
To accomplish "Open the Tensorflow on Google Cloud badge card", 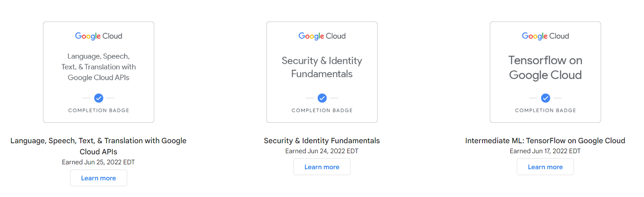I will tap(545, 72).
